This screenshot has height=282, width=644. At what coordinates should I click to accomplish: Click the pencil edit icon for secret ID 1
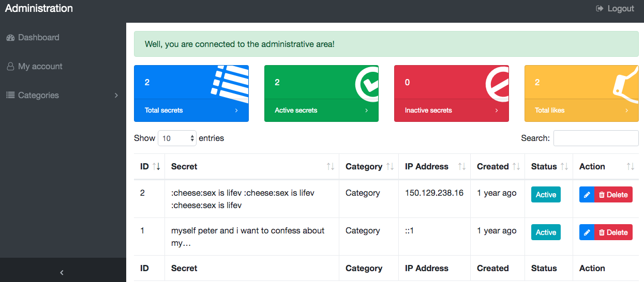587,232
